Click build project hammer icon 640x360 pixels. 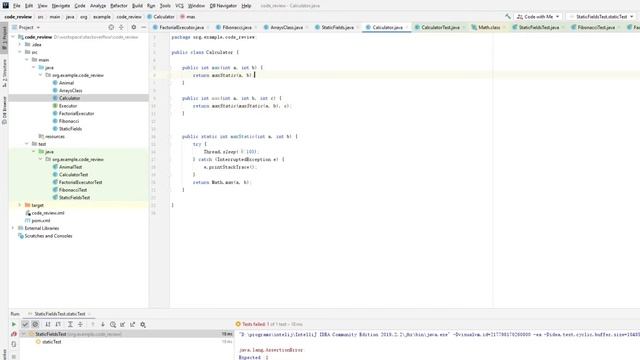coord(508,17)
